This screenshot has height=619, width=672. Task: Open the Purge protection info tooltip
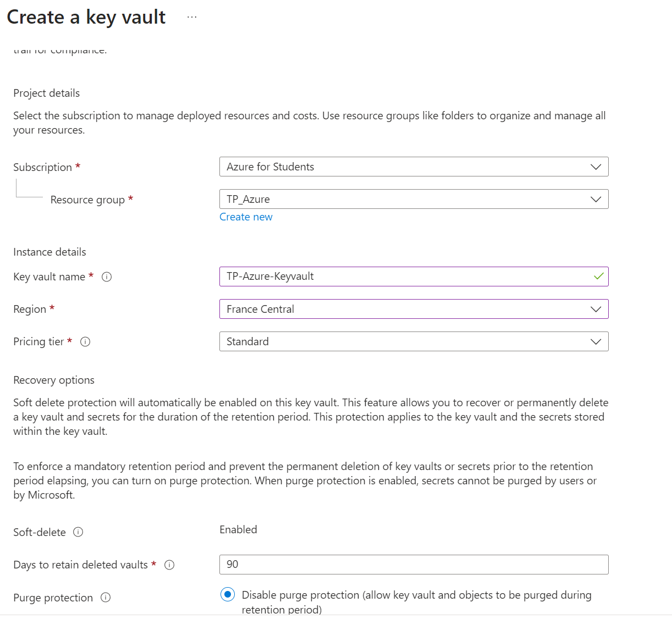[x=106, y=598]
